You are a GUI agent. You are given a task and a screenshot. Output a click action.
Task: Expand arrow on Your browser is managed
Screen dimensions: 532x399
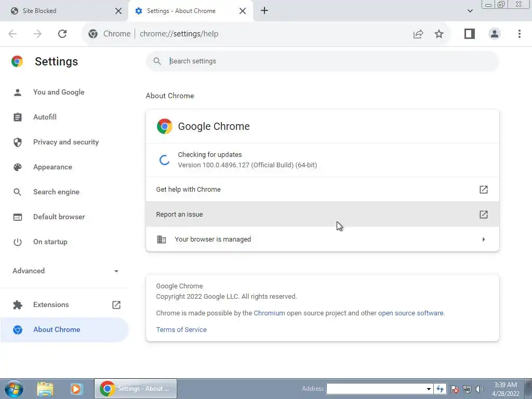pos(484,240)
